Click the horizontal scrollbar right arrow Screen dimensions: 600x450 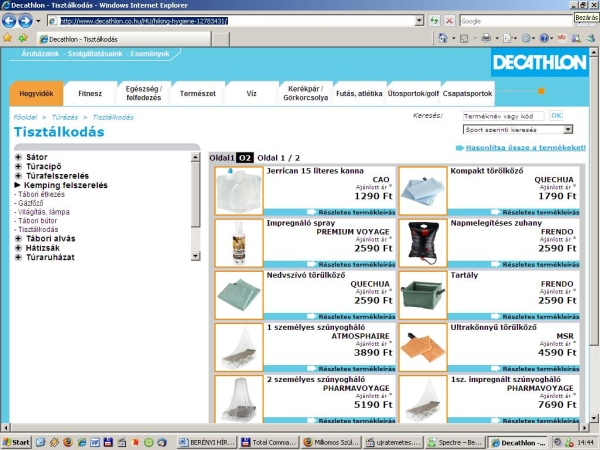584,427
